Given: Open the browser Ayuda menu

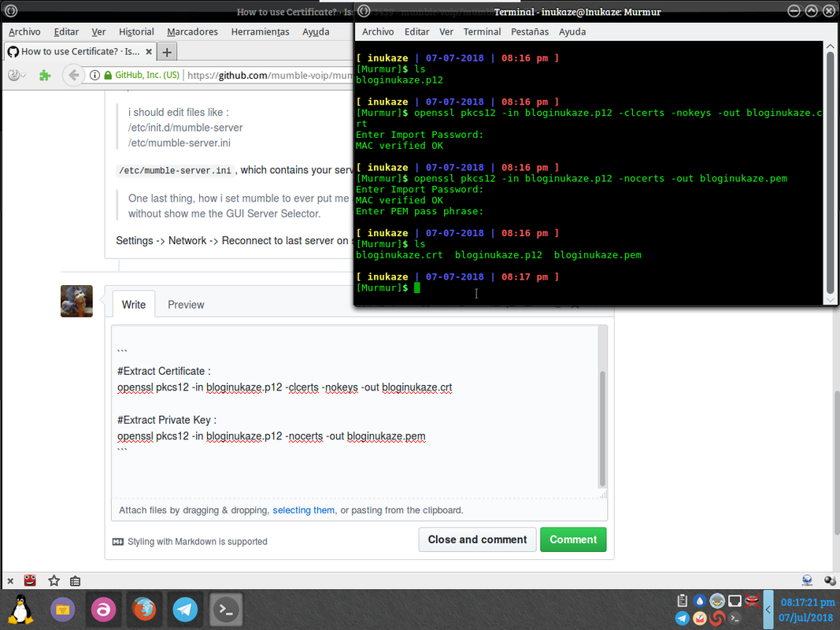Looking at the screenshot, I should coord(316,31).
